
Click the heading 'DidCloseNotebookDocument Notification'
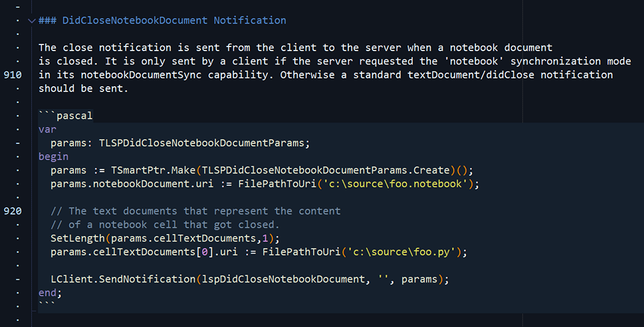(174, 21)
